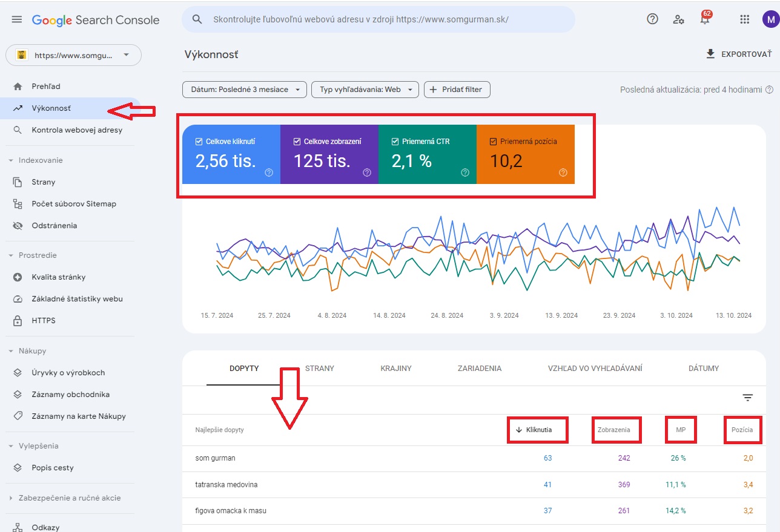
Task: Switch to the ZARIADENIA tab
Action: (480, 368)
